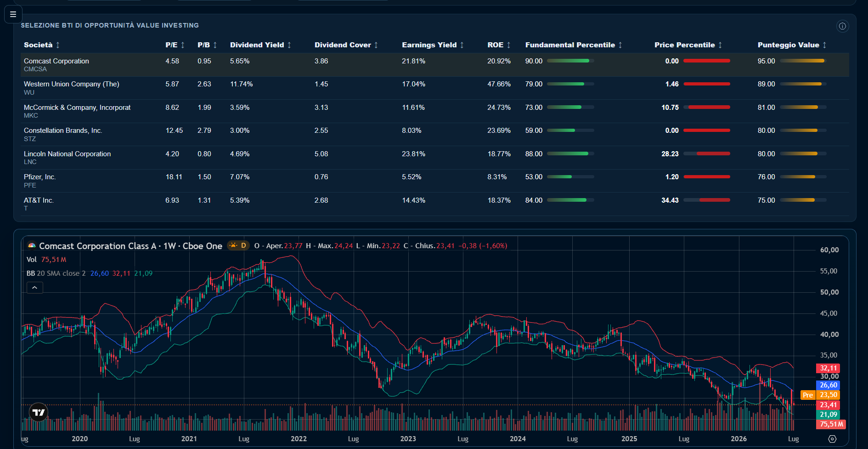Image resolution: width=868 pixels, height=449 pixels.
Task: Click Constellation Brands earnings yield 8.03%
Action: (411, 131)
